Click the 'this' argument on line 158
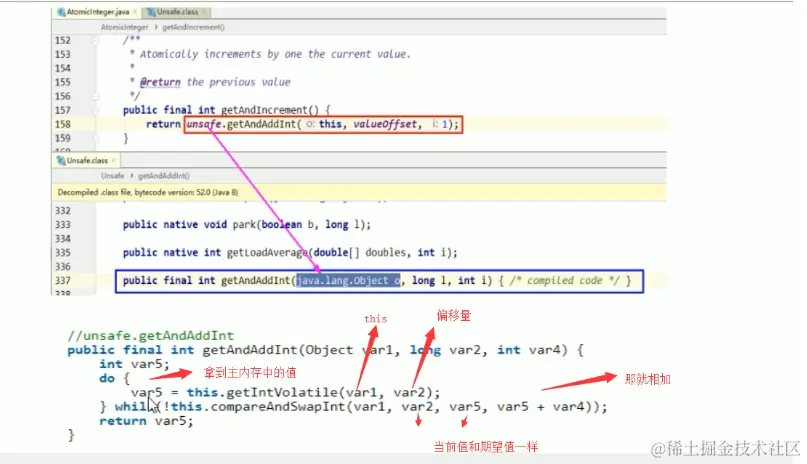Viewport: 807px width, 464px height. [x=330, y=124]
